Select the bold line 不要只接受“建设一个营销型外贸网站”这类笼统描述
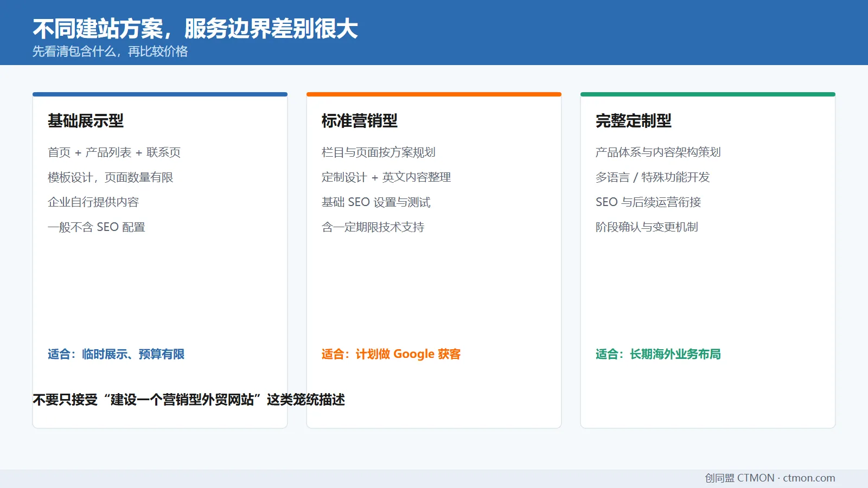This screenshot has width=868, height=488. click(x=189, y=400)
